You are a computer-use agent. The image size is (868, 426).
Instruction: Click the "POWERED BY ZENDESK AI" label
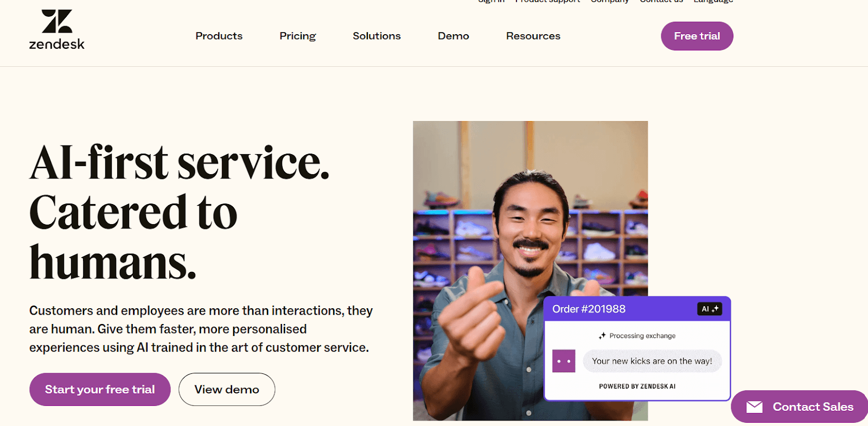[x=637, y=386]
